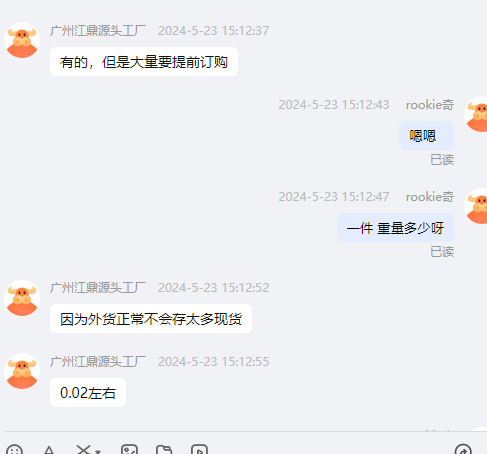Screen dimensions: 487x454
Task: Open the send file folder icon
Action: (164, 450)
